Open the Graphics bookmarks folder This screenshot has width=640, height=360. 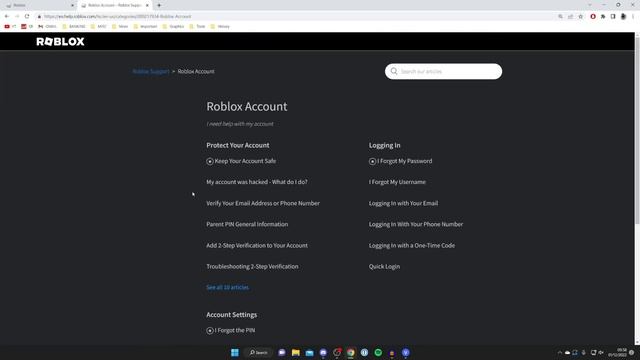[173, 27]
